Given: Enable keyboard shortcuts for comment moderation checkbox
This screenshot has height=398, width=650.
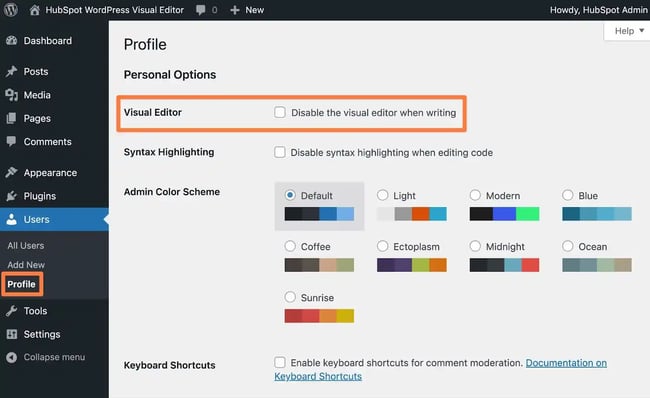Looking at the screenshot, I should tap(280, 362).
